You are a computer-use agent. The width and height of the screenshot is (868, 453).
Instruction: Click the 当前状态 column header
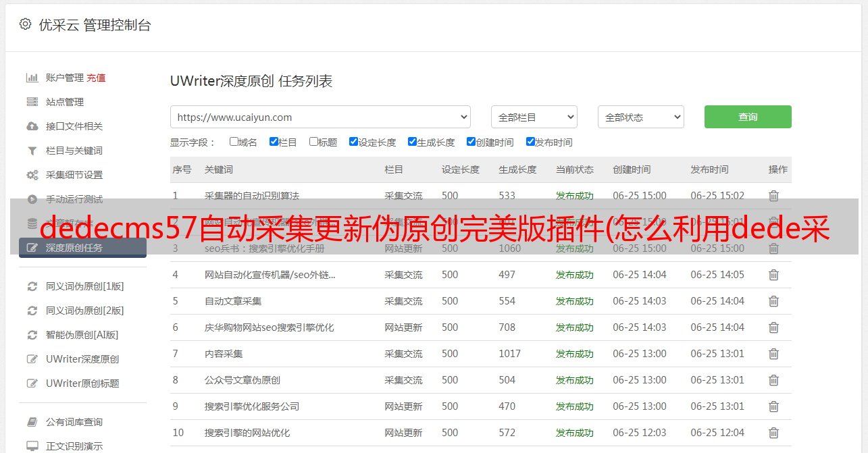point(575,169)
